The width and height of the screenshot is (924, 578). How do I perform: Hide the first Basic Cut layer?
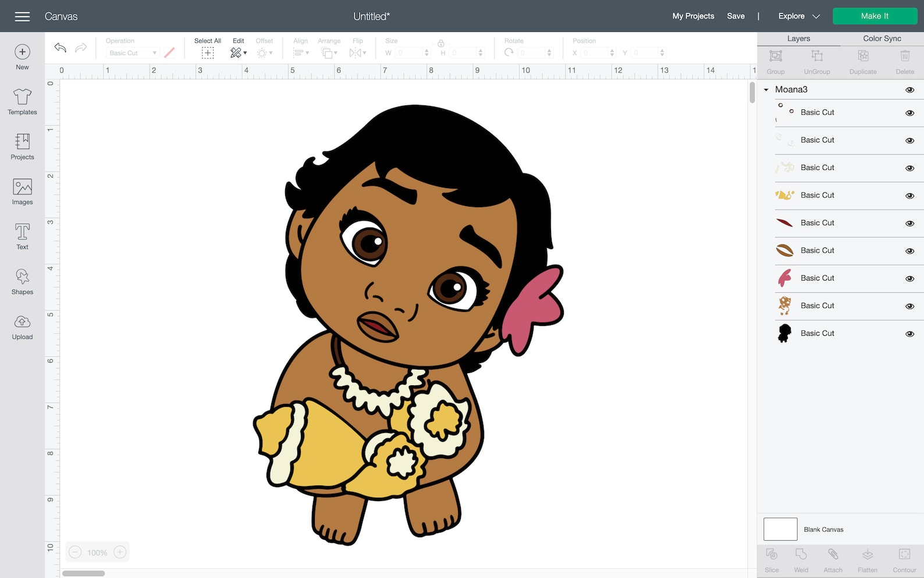pos(909,113)
